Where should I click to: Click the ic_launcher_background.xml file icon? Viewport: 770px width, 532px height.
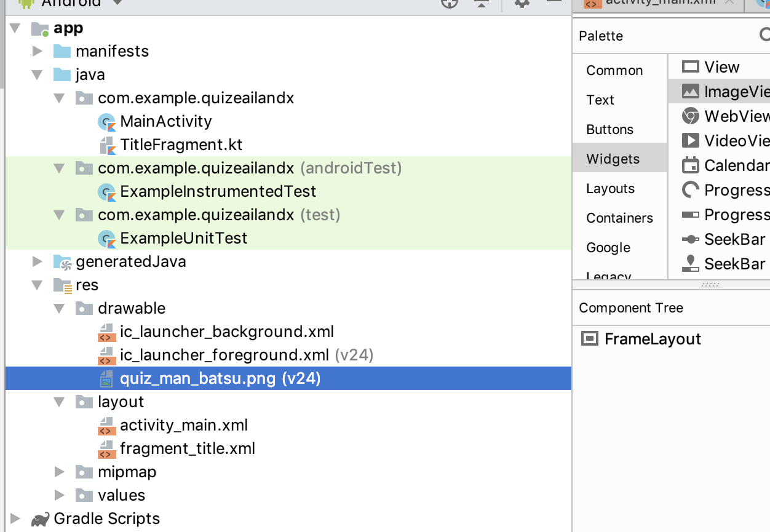[107, 332]
